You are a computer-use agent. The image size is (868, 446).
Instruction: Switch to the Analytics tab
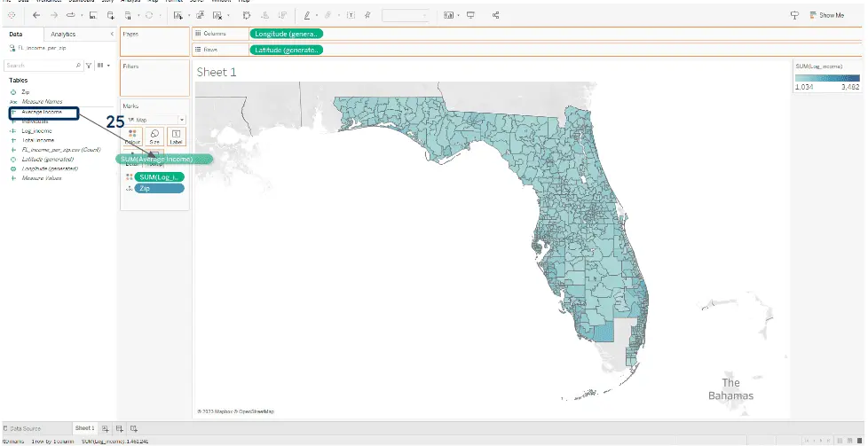[x=63, y=34]
